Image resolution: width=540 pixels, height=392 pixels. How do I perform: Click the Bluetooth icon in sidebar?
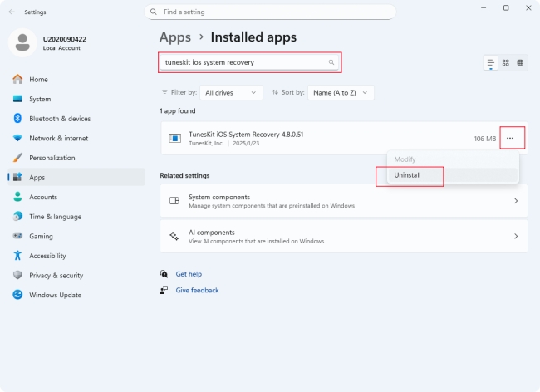(17, 119)
